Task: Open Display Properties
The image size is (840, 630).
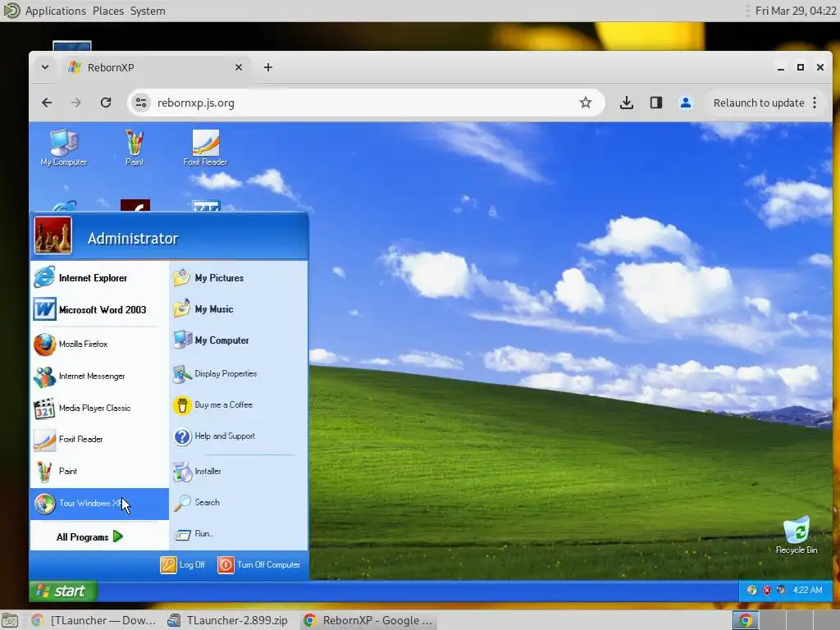Action: click(239, 373)
